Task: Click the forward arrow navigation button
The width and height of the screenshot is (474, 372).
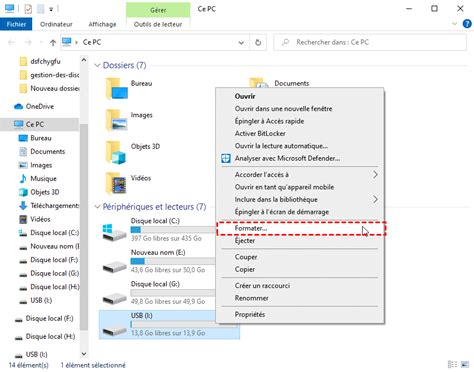Action: (x=28, y=42)
